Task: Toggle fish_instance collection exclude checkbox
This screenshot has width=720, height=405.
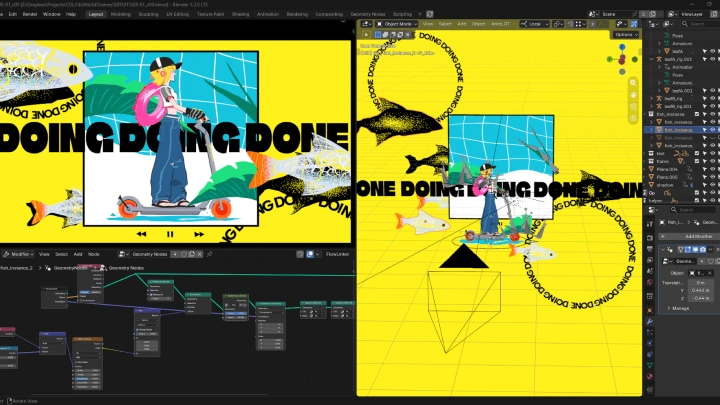Action: pos(697,114)
